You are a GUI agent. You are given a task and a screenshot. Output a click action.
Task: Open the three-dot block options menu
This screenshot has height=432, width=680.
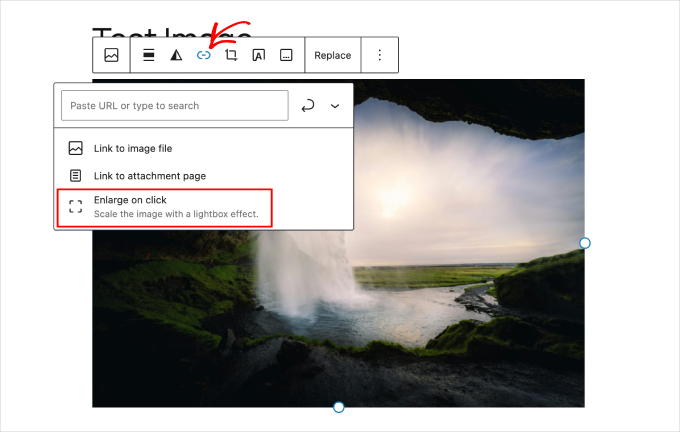click(x=379, y=56)
